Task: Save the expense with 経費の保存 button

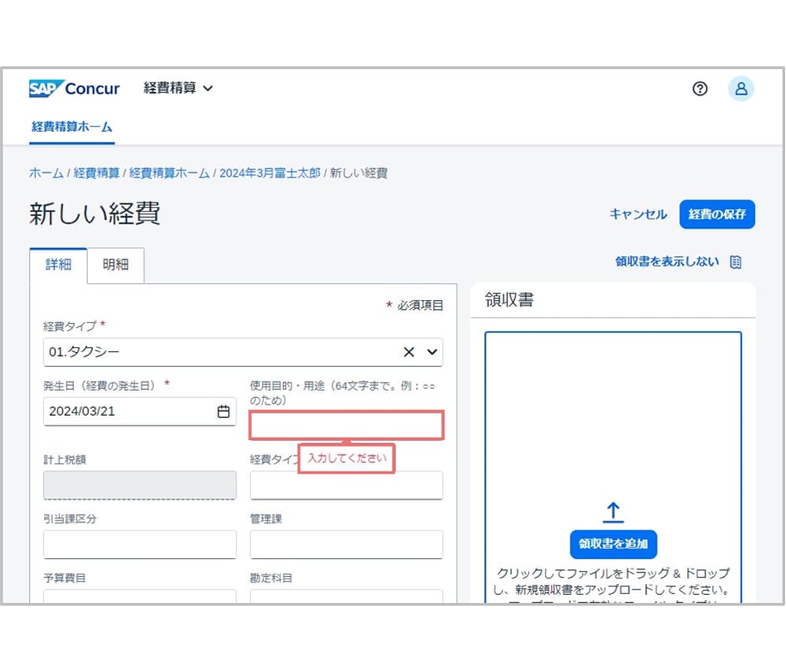Action: coord(717,214)
